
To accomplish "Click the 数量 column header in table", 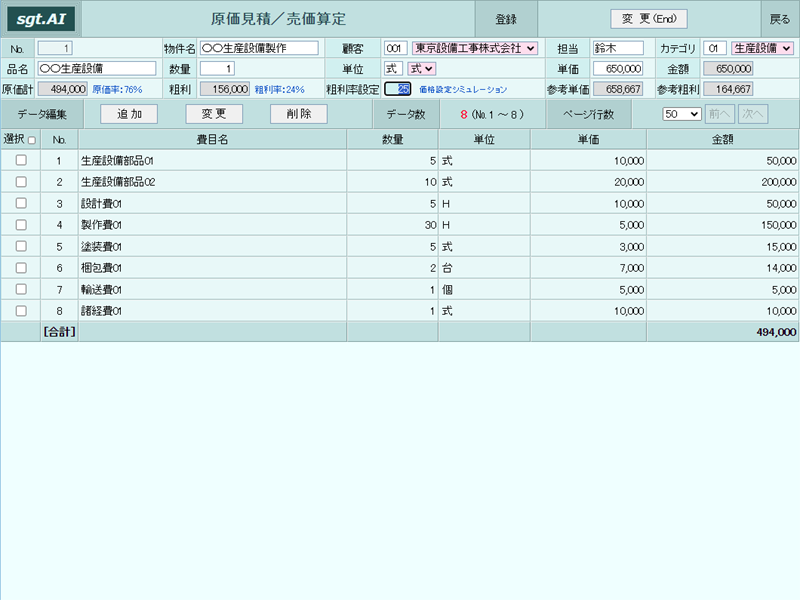I will (392, 139).
